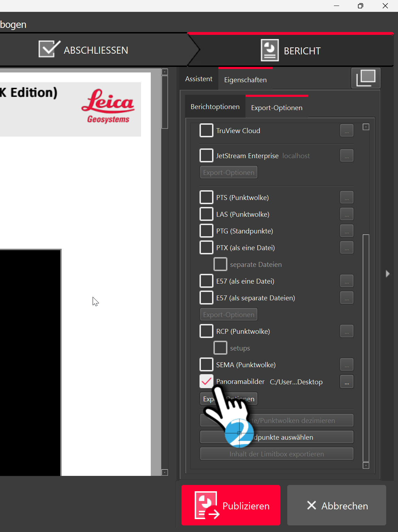
Task: Check the SEMA (Punktwolke) export option
Action: point(206,364)
